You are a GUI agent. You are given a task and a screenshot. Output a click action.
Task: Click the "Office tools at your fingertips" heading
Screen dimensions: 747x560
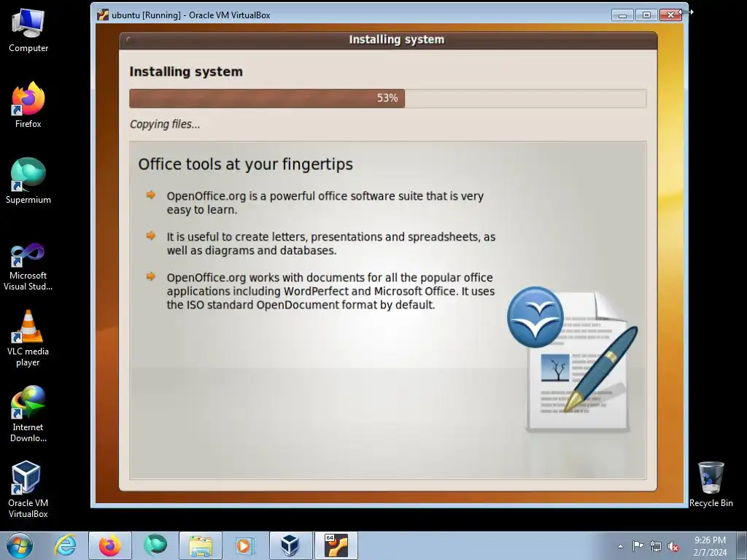245,164
